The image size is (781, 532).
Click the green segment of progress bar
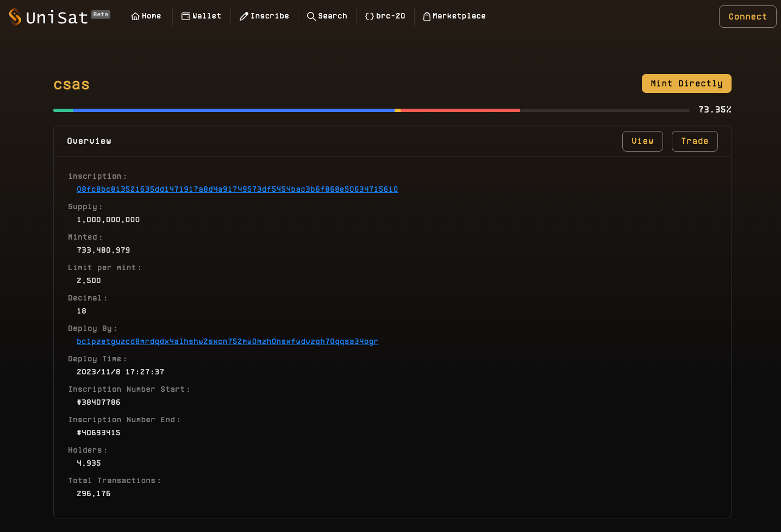(63, 110)
